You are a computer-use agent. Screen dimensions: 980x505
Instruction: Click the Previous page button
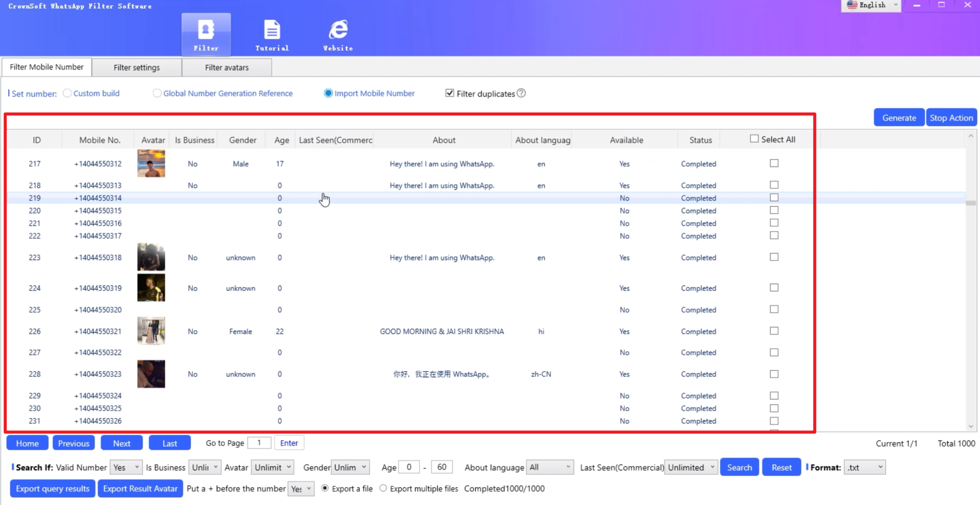73,443
